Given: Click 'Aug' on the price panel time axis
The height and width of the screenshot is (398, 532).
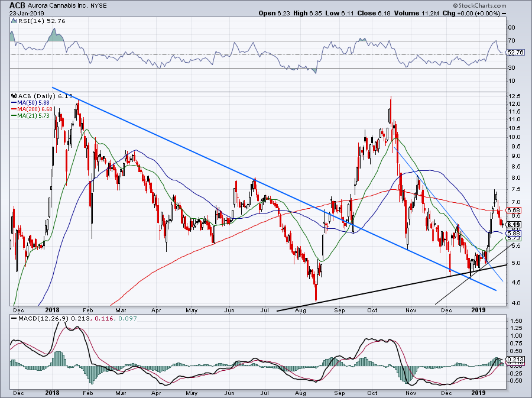Looking at the screenshot, I should (301, 310).
